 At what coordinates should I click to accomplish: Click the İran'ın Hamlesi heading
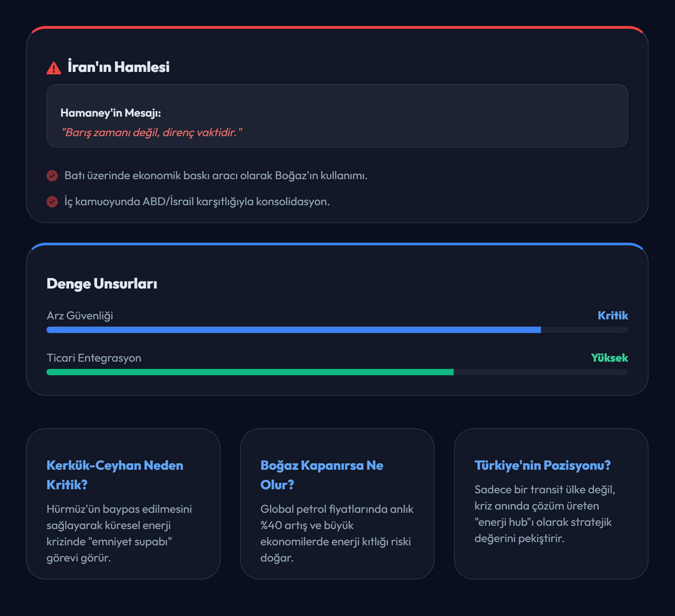point(118,67)
